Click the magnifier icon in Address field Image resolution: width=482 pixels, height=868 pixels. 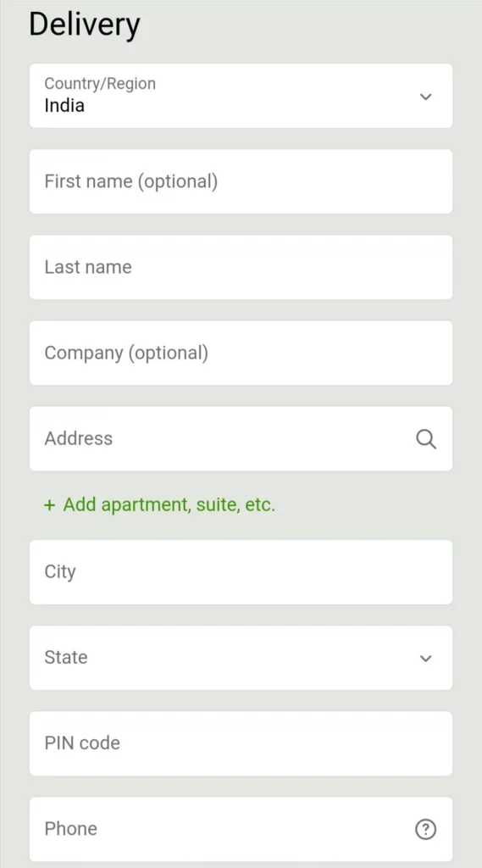coord(425,439)
